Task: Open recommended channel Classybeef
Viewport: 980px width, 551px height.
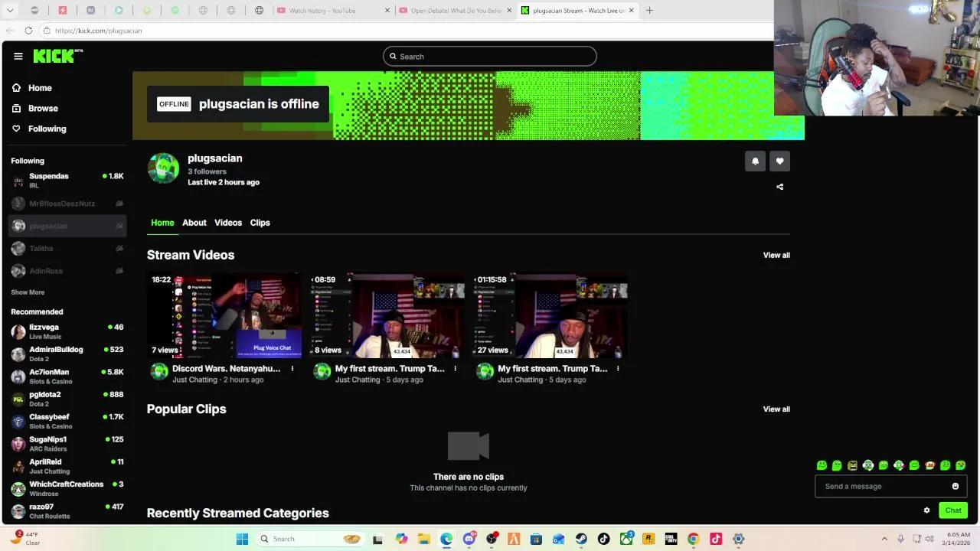Action: [67, 421]
